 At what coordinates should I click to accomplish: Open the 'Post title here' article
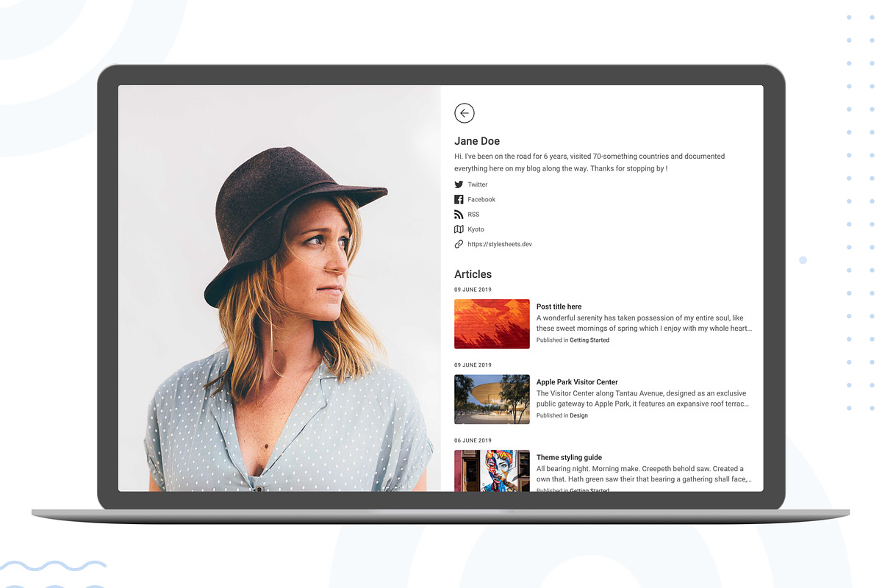pyautogui.click(x=559, y=306)
